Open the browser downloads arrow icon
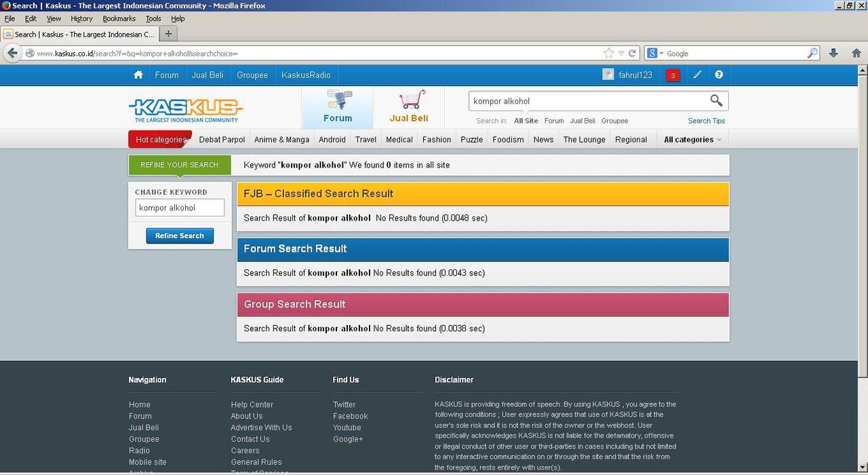868x475 pixels. pyautogui.click(x=833, y=53)
